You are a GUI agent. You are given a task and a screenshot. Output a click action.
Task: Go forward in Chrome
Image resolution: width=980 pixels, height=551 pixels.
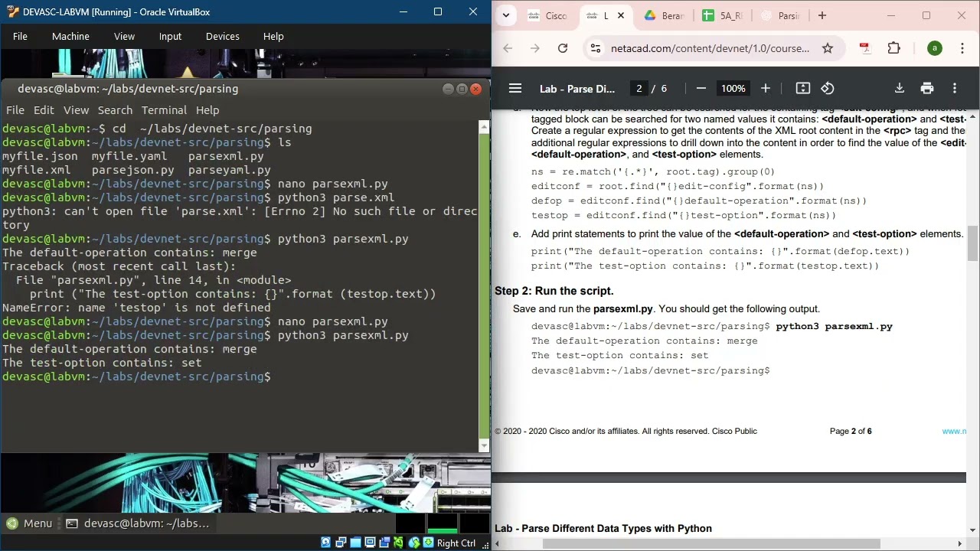point(535,48)
